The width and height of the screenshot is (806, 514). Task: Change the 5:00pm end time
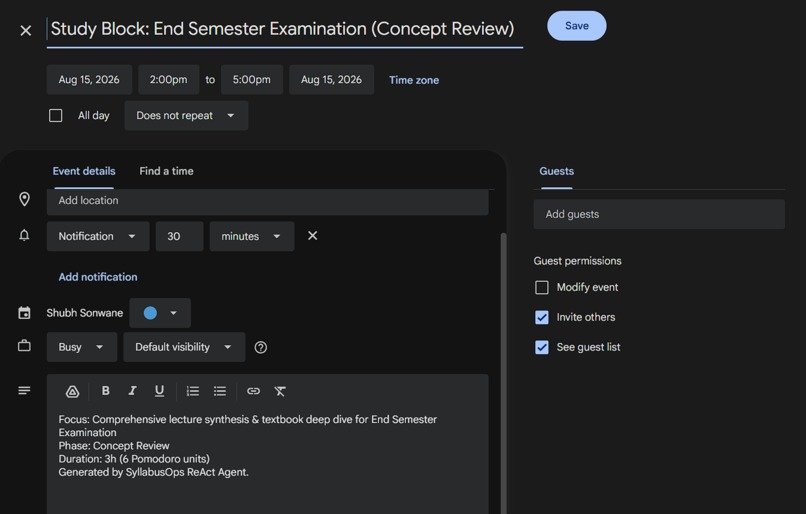(252, 80)
